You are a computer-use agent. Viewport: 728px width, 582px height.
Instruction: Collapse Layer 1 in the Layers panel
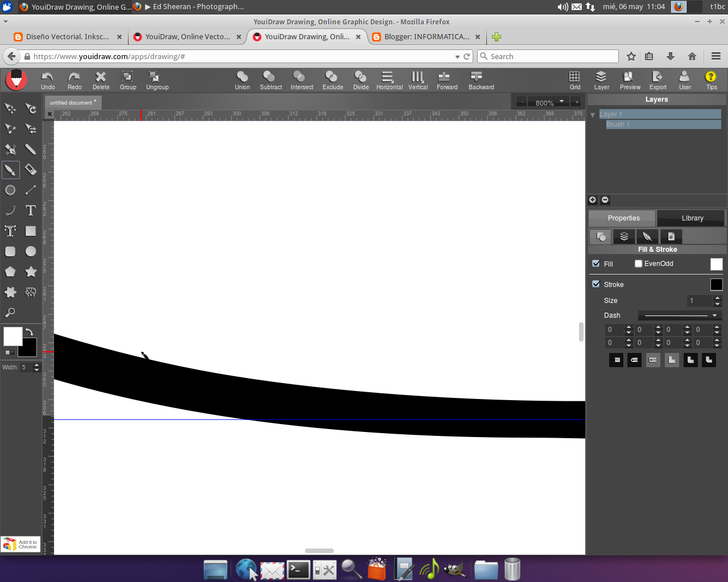pyautogui.click(x=593, y=114)
